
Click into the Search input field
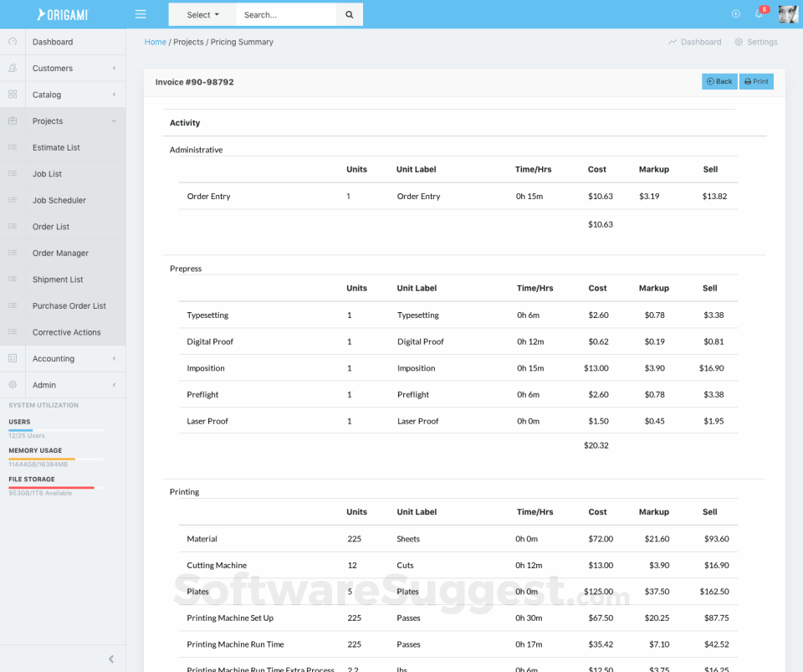[x=286, y=14]
